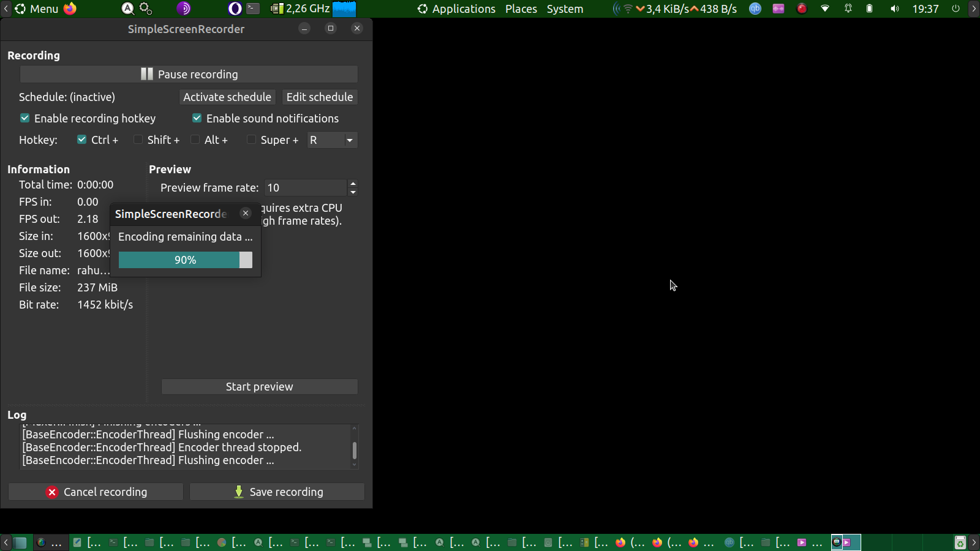Click the preview frame rate input field

coord(306,188)
